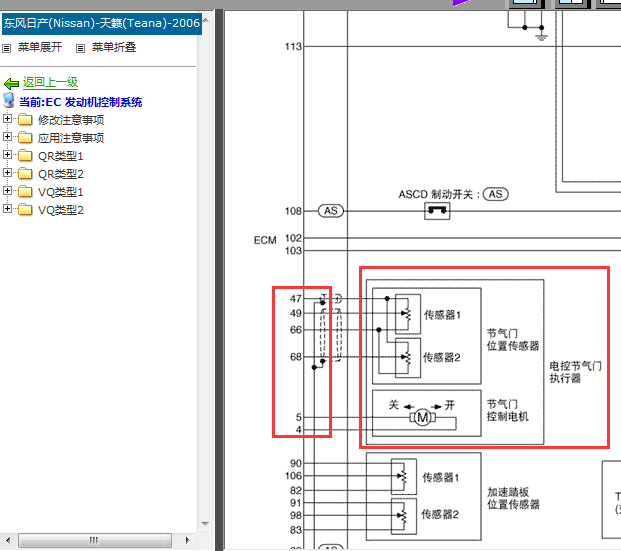Click the 加速踏板位置传感器 label
This screenshot has width=621, height=551.
(x=513, y=498)
